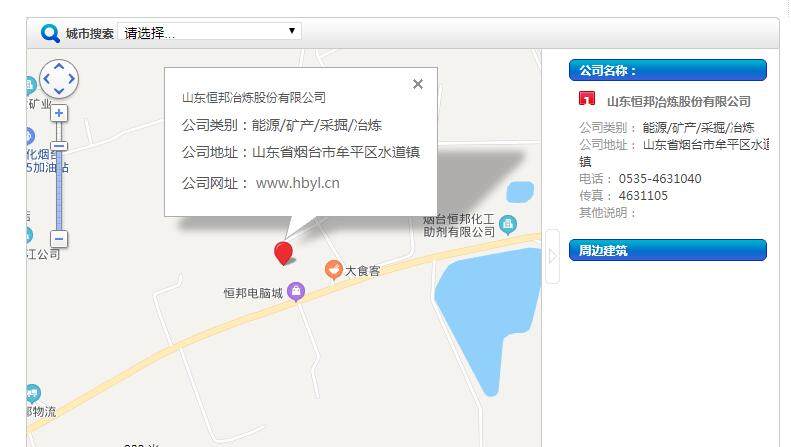The width and height of the screenshot is (791, 447).
Task: Click the phone number 0535-4631040
Action: [660, 179]
